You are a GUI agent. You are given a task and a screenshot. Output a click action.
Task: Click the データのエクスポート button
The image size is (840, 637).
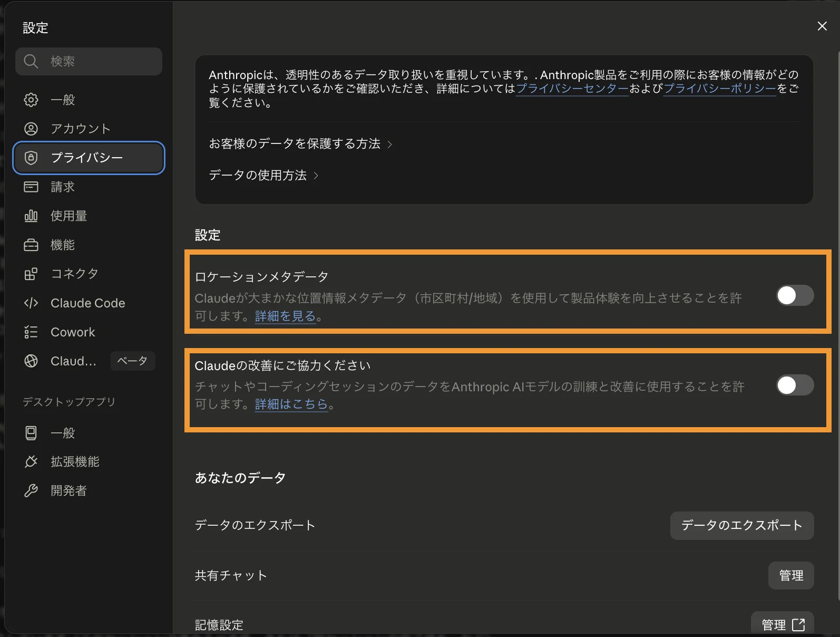742,525
